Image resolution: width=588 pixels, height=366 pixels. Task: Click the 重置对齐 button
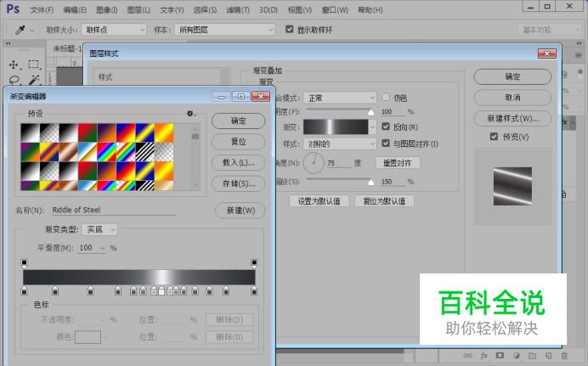(x=397, y=162)
